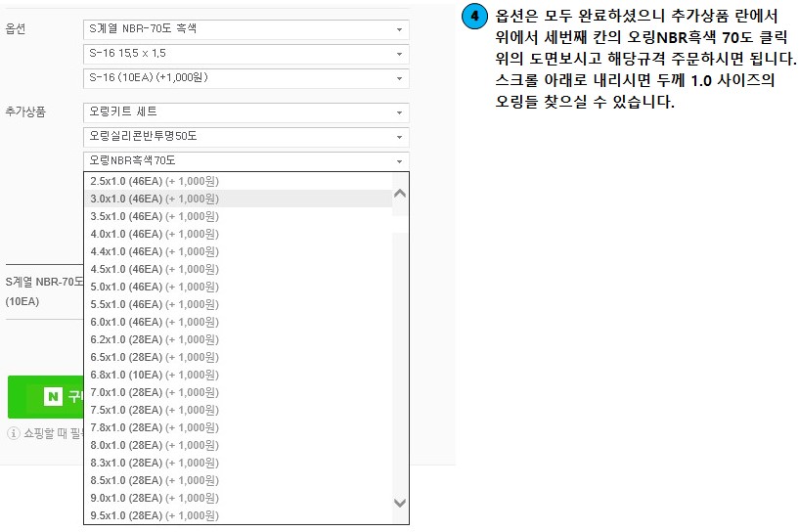Click the dropdown list scroll down arrow
The width and height of the screenshot is (799, 532).
(399, 502)
